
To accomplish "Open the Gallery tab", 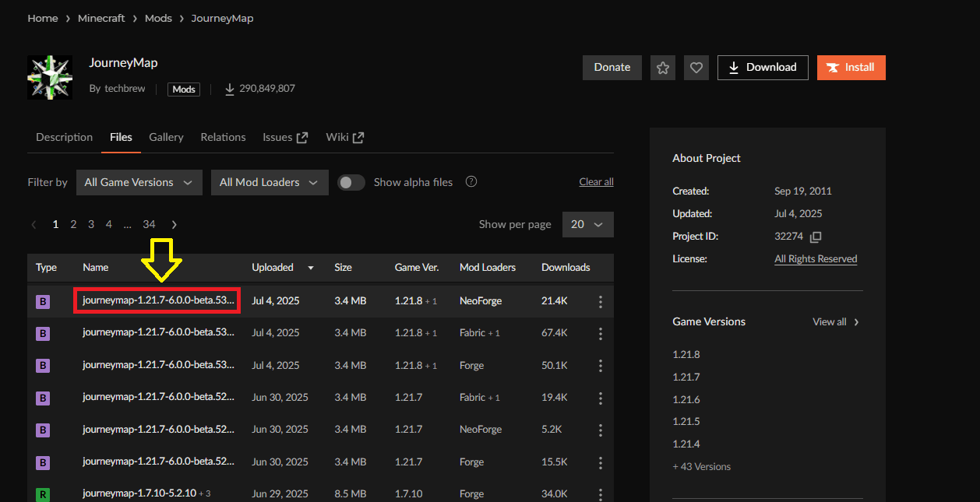I will point(166,137).
